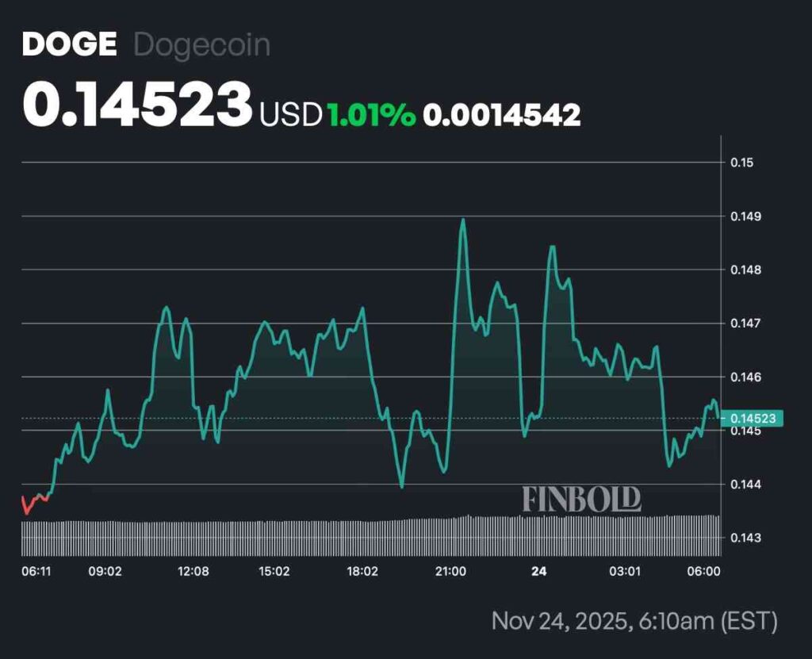This screenshot has width=812, height=659.
Task: Select the 18:02 time tab
Action: [364, 569]
